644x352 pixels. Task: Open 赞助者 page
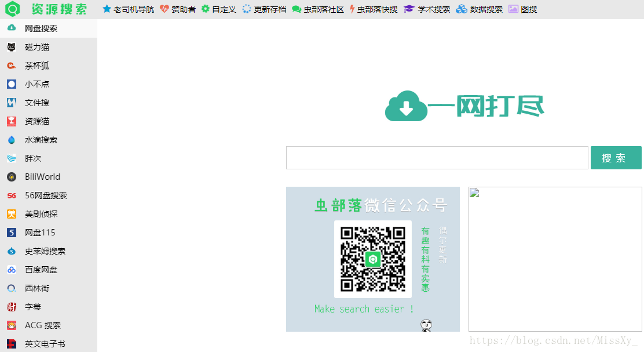(x=183, y=9)
